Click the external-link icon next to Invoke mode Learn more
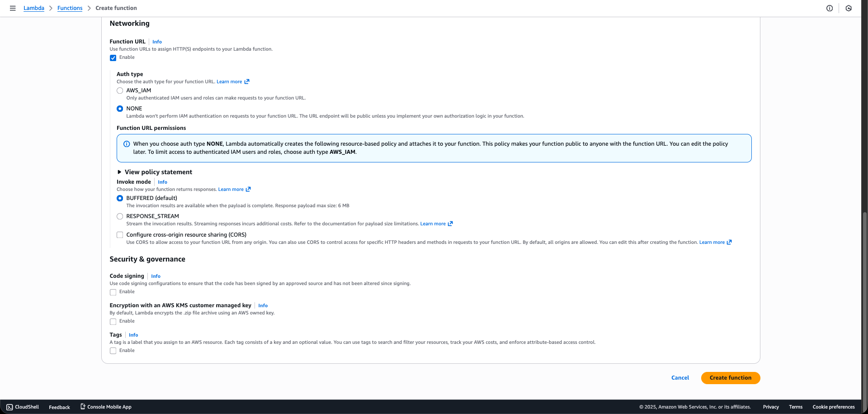Viewport: 868px width, 414px height. 248,189
